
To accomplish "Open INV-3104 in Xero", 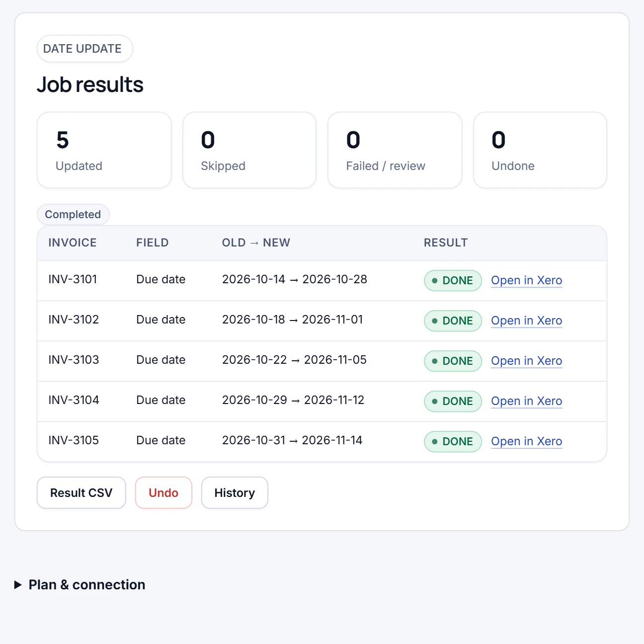I will tap(526, 401).
